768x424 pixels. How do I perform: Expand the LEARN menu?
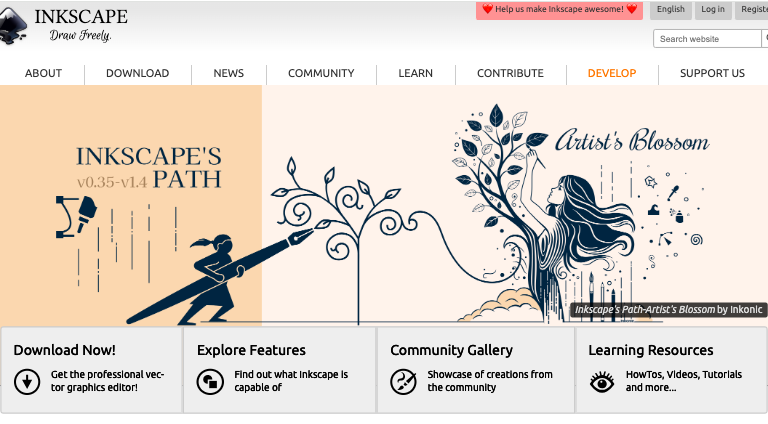(415, 73)
